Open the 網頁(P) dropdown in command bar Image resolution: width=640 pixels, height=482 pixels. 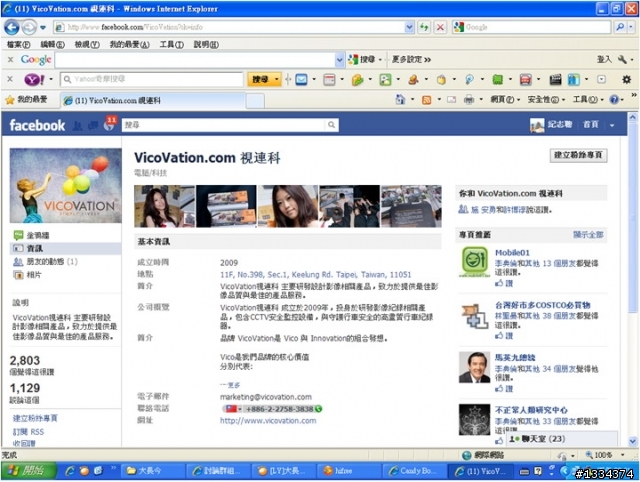505,100
